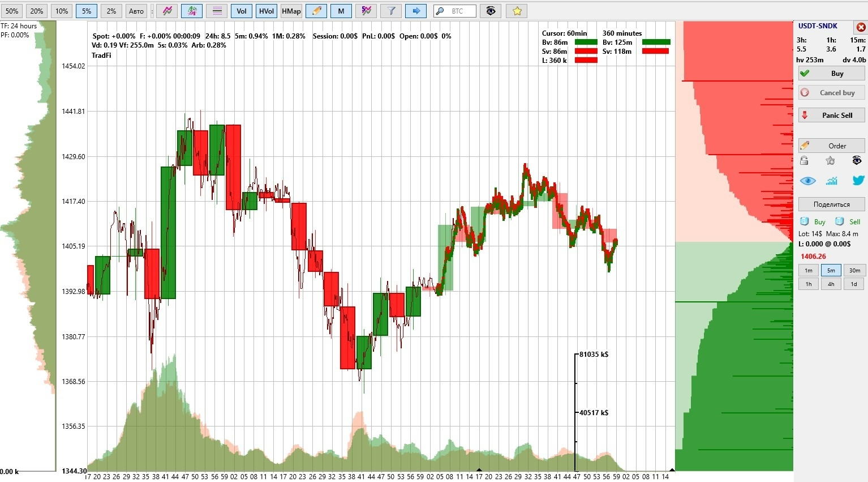
Task: Click the eye icon in top toolbar
Action: 491,11
